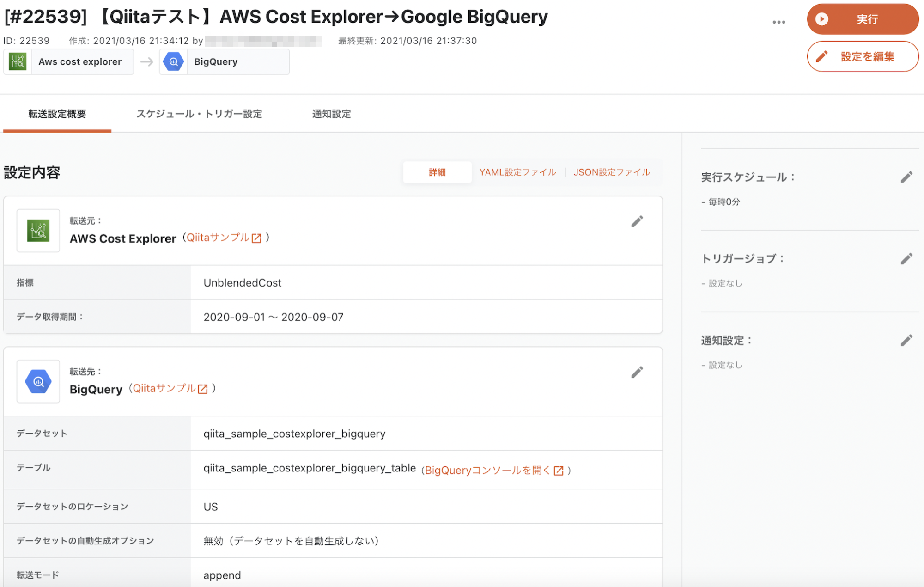Switch to 転送設定概要 tab

(57, 114)
